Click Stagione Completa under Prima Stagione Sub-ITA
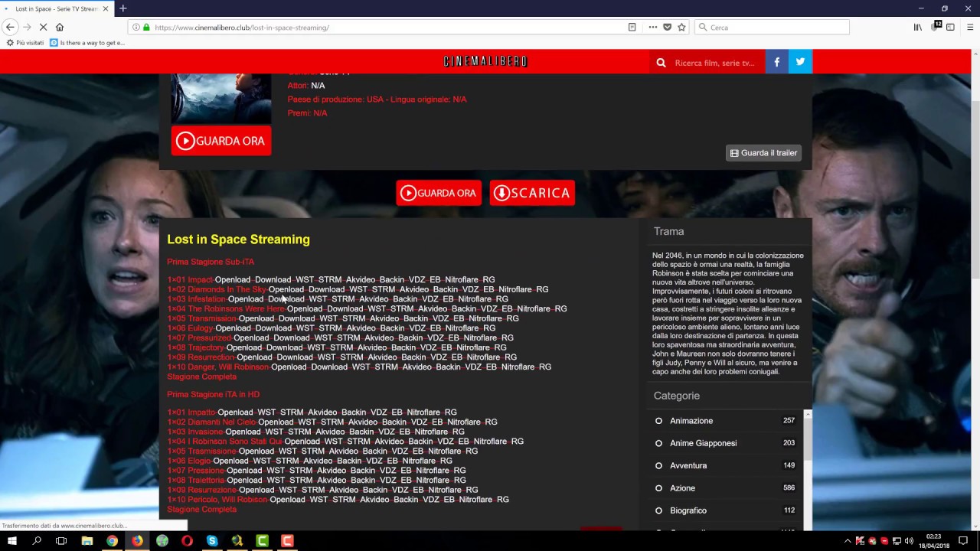The height and width of the screenshot is (551, 980). (202, 377)
